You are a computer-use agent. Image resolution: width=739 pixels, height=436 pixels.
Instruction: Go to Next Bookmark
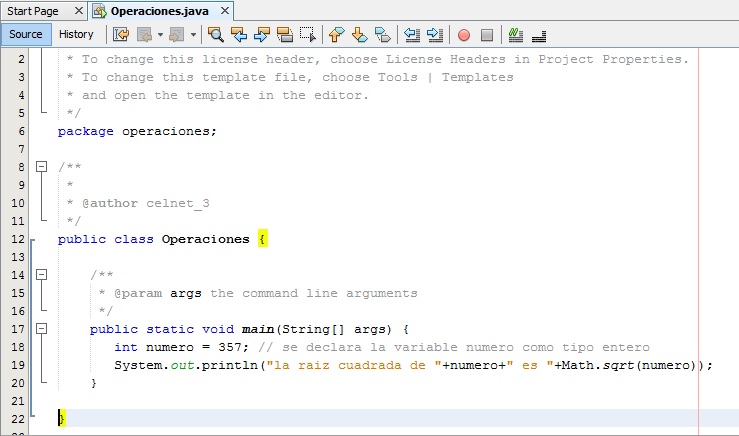[359, 35]
